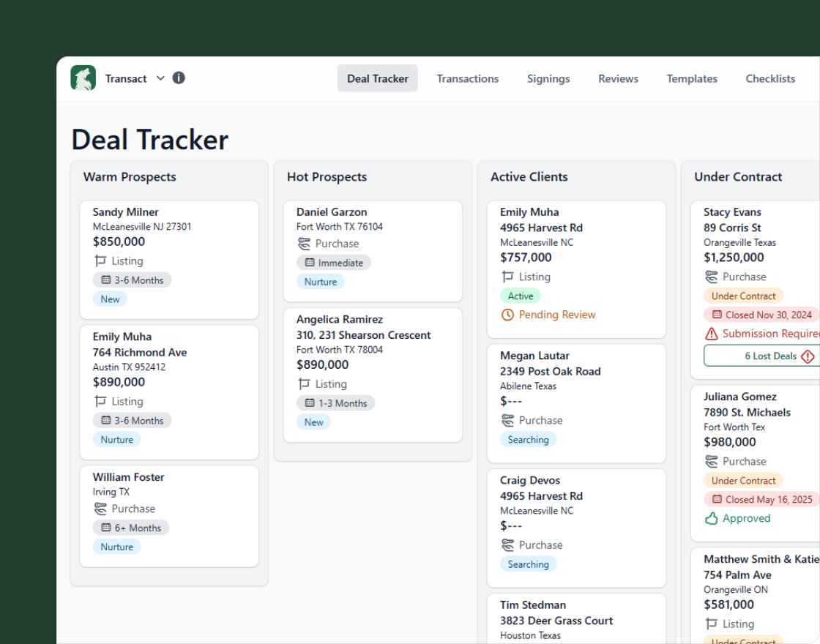
Task: Click Listing flag icon on Angelica Ramirez card
Action: pos(304,383)
